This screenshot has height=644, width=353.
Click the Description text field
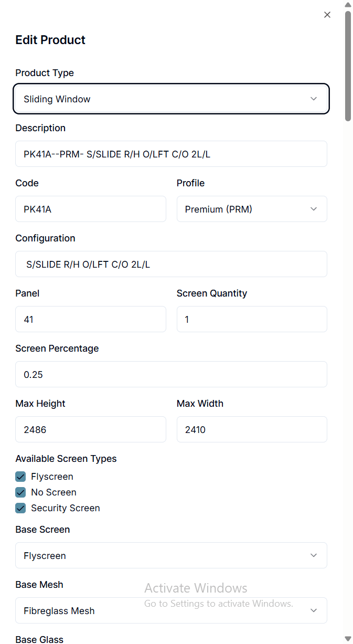click(x=171, y=154)
